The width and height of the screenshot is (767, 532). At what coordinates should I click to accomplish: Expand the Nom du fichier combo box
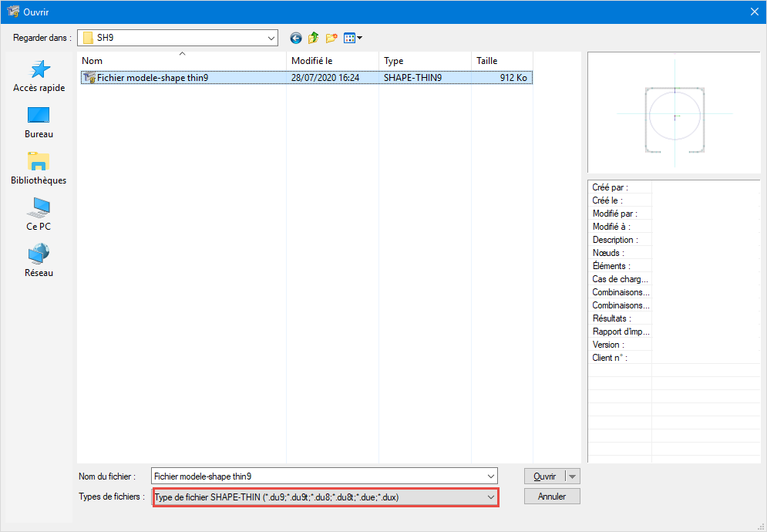click(491, 476)
